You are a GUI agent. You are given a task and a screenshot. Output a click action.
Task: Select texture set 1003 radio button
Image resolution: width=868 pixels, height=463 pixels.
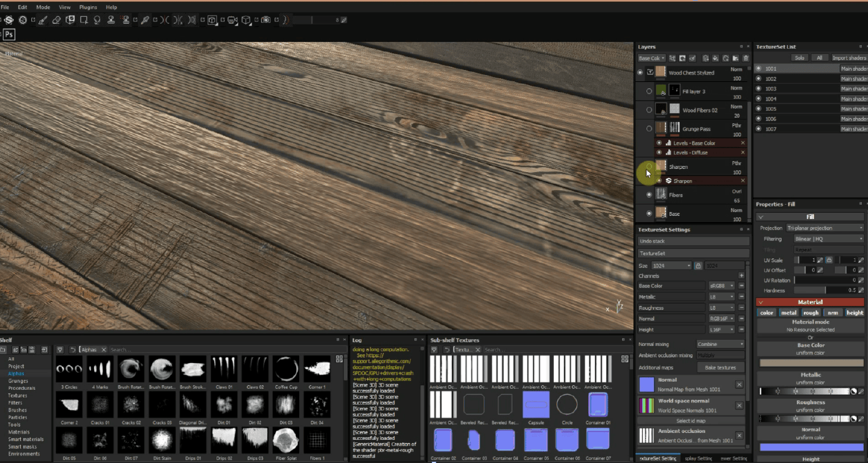pos(758,89)
